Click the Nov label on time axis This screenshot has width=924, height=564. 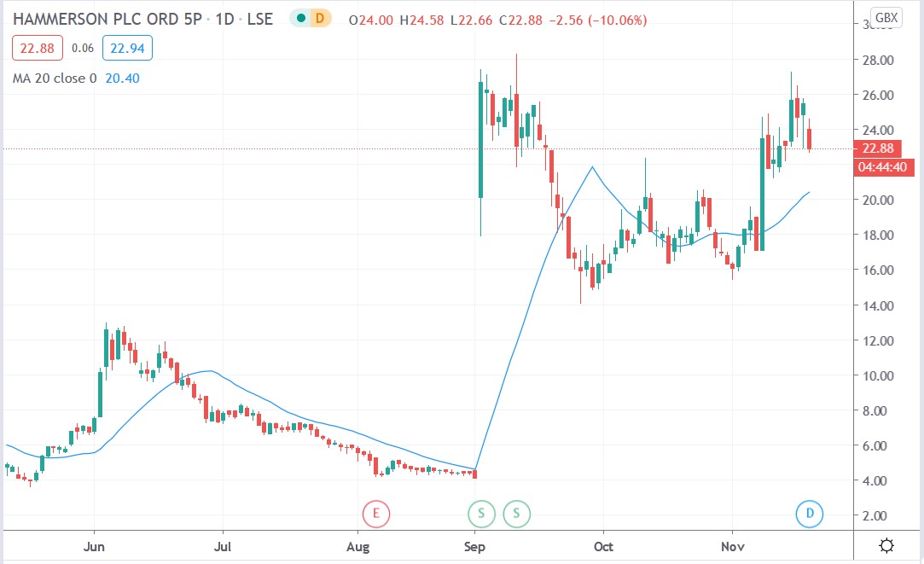coord(733,546)
